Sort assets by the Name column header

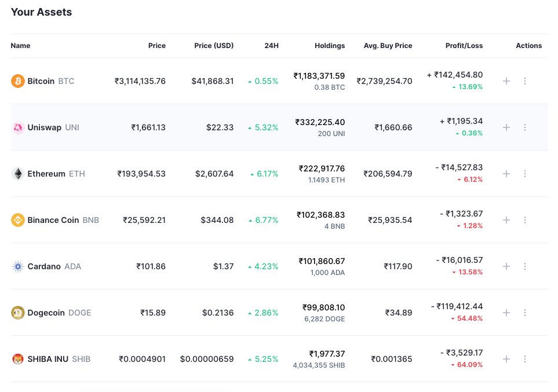pyautogui.click(x=20, y=46)
